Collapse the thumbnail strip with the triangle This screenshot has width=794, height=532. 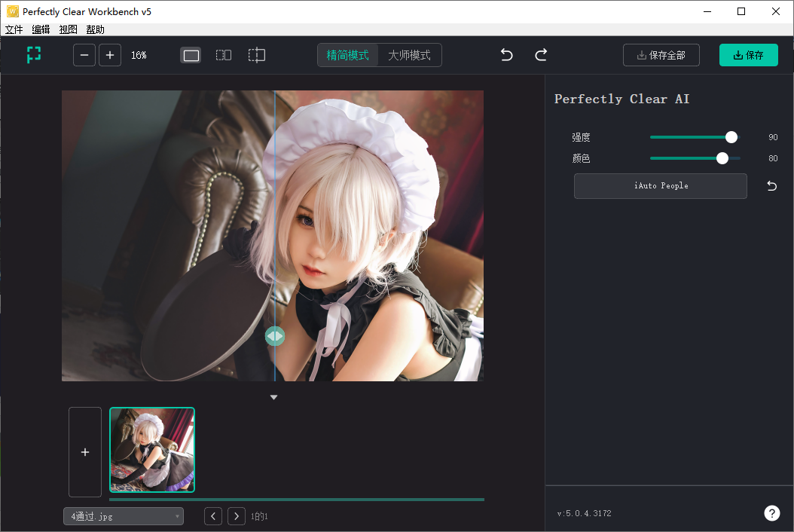coord(274,397)
